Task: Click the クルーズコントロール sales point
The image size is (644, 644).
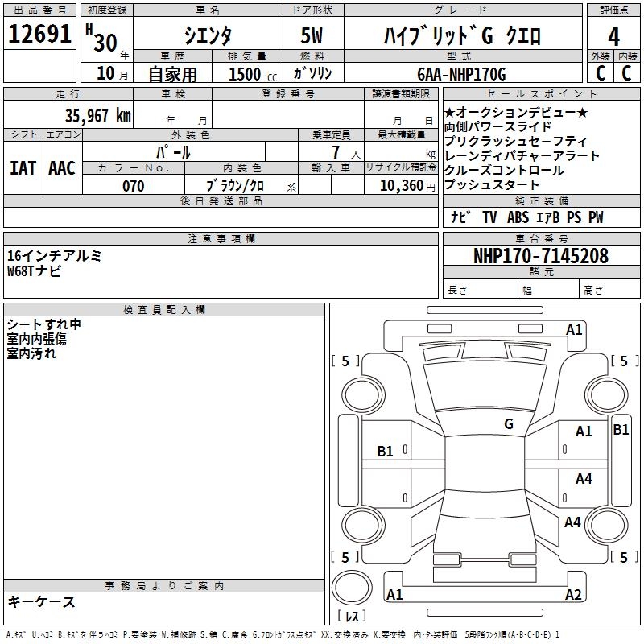Action: click(x=504, y=171)
